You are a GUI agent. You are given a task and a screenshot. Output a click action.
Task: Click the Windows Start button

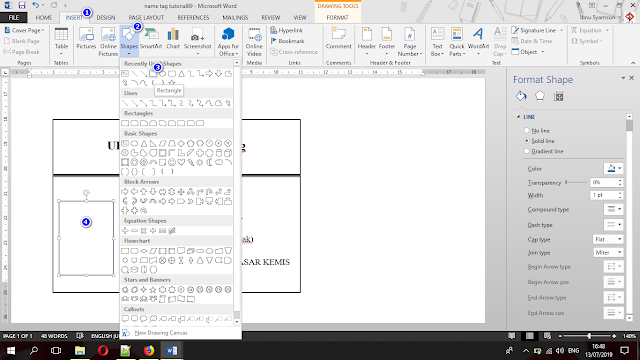click(11, 350)
